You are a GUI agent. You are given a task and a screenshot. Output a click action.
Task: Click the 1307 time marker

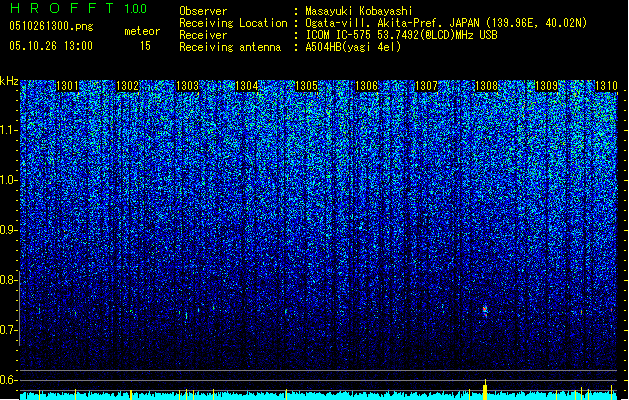(426, 86)
